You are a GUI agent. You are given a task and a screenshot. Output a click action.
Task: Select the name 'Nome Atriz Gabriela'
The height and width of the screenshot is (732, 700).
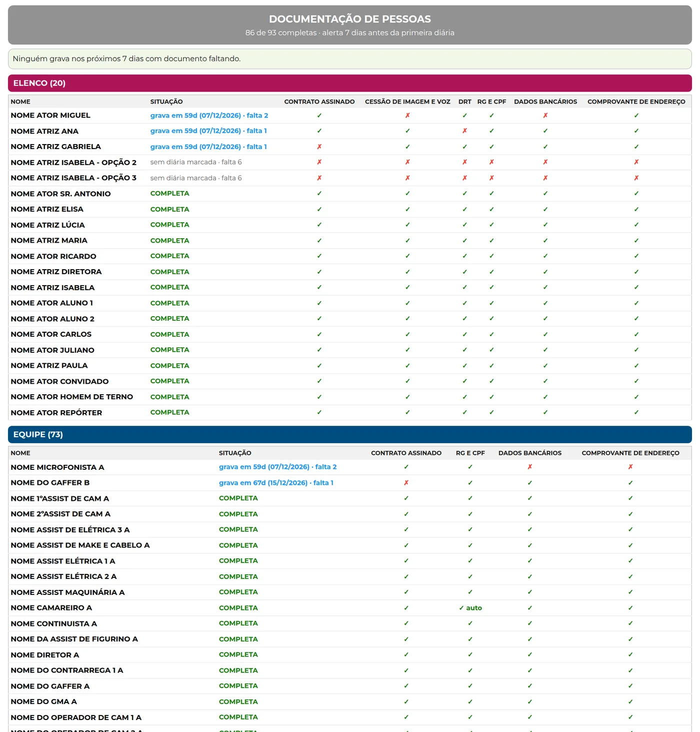coord(56,147)
